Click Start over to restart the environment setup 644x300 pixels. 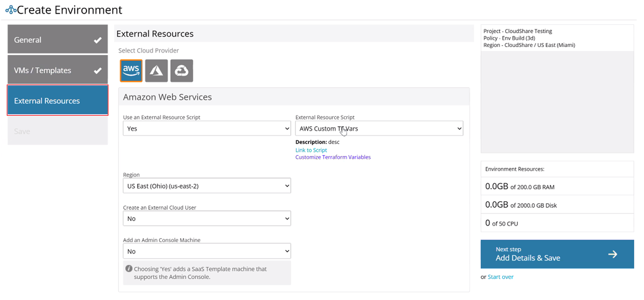click(x=500, y=277)
